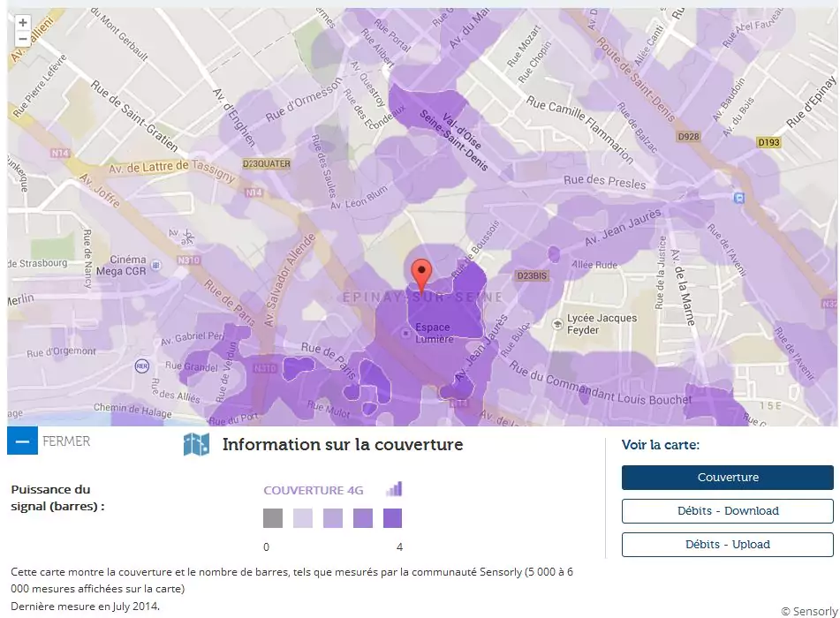Click the blue minus collapse icon
Image resolution: width=840 pixels, height=618 pixels.
pos(22,441)
